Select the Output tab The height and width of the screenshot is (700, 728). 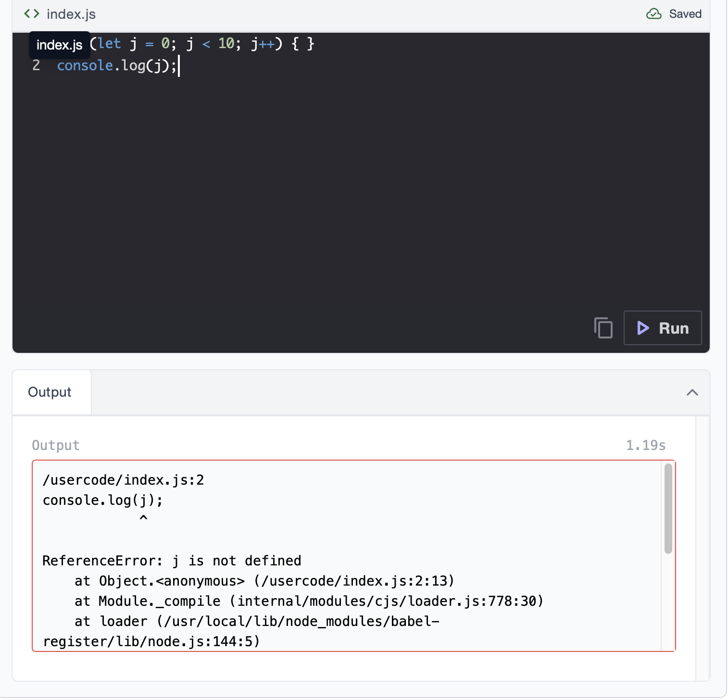click(x=51, y=392)
